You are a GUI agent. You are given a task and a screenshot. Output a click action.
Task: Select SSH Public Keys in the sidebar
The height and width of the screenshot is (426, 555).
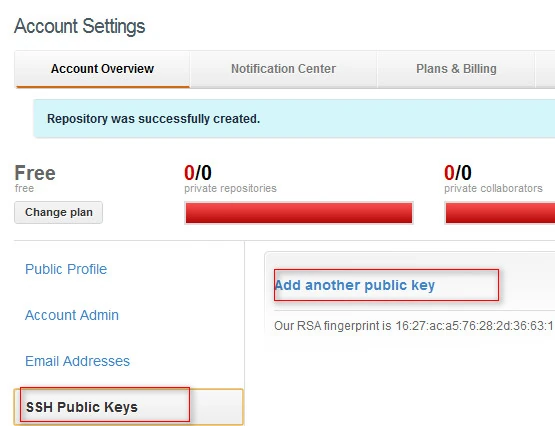click(82, 407)
